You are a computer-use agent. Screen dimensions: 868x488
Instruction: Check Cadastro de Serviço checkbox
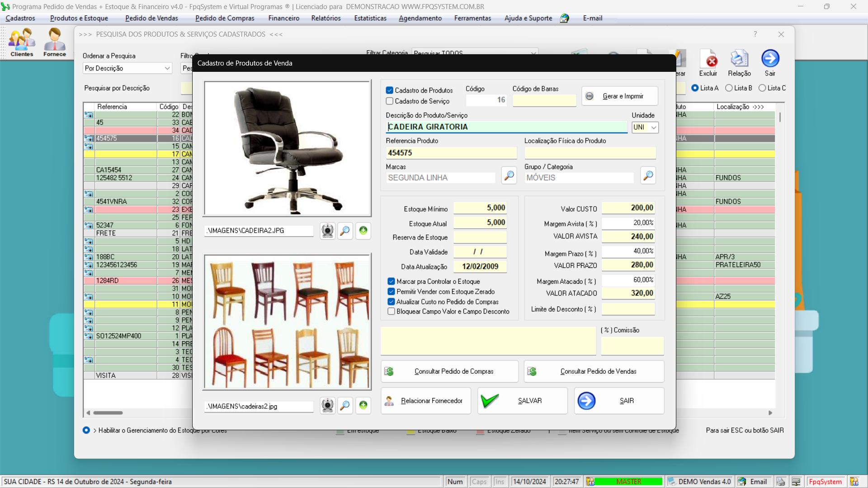[x=390, y=101]
